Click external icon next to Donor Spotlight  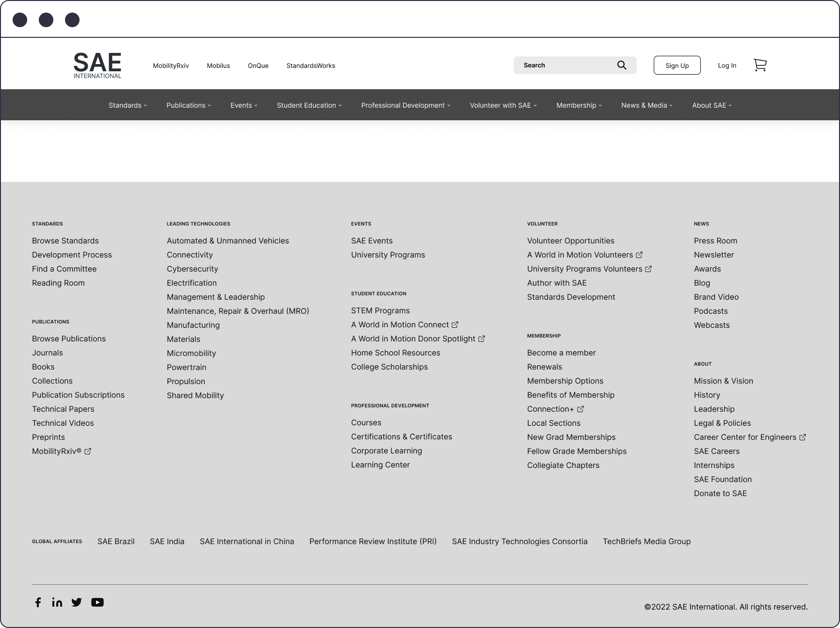click(x=482, y=338)
